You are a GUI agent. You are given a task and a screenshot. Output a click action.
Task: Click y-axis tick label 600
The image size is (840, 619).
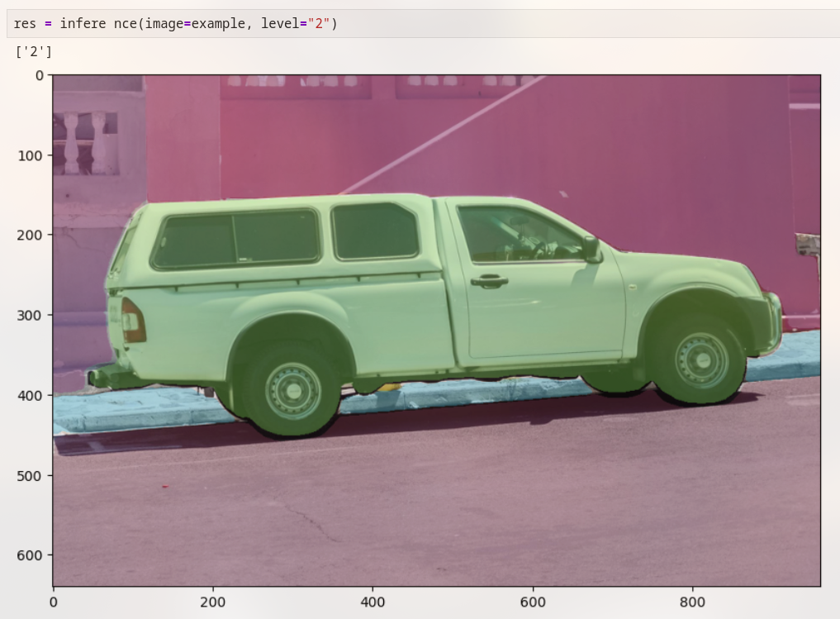(x=30, y=555)
